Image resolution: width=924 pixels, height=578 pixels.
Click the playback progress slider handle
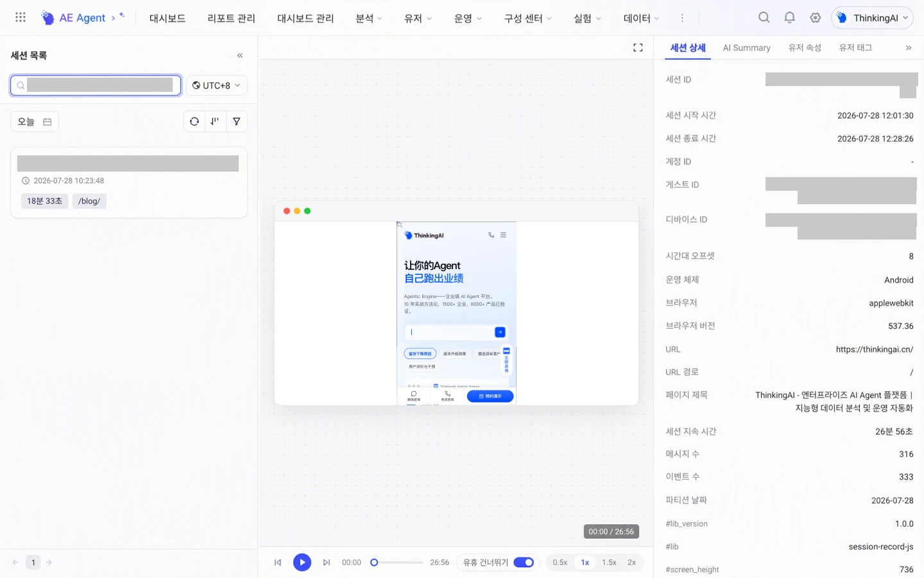[x=374, y=563]
